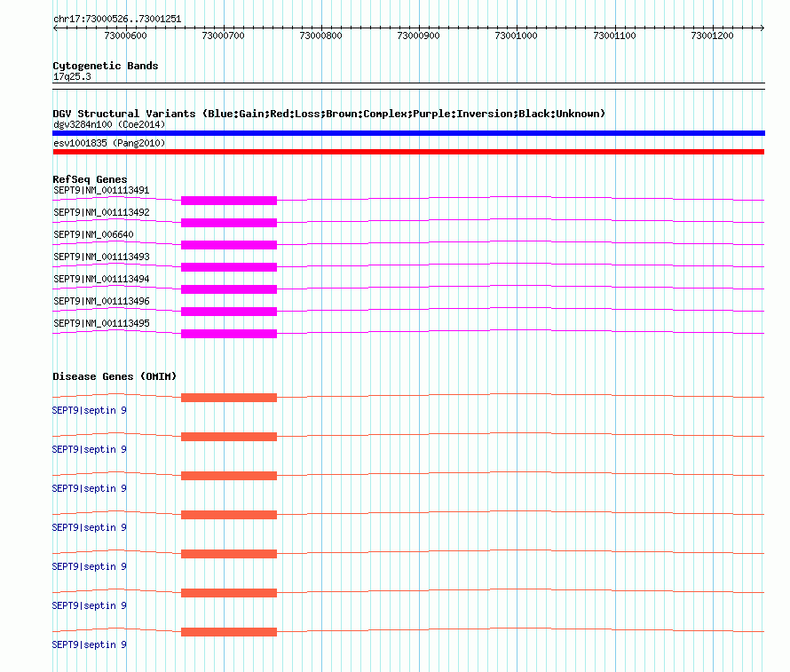Select the Cytogenetic Bands track title
This screenshot has width=790, height=672.
point(106,66)
